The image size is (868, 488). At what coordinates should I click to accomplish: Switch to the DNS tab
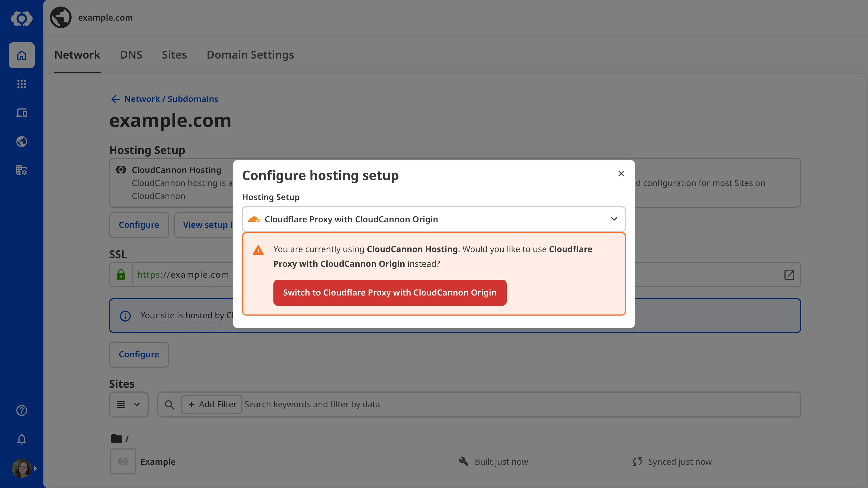point(131,55)
